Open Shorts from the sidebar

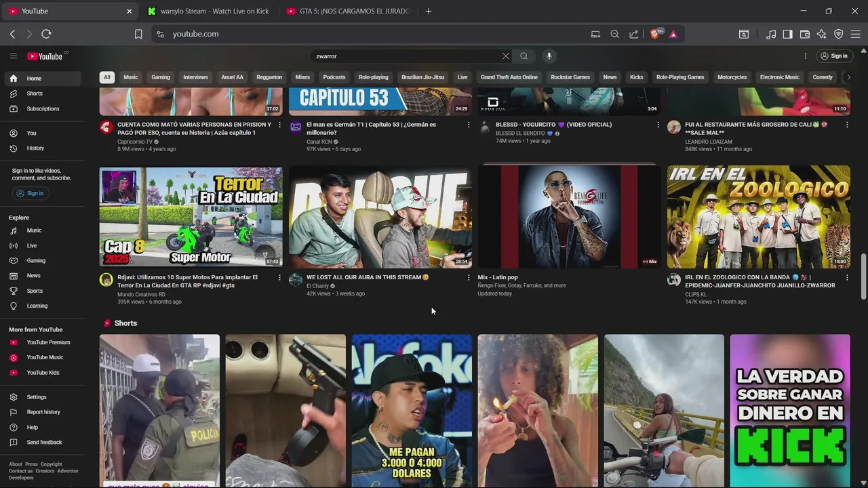click(42, 94)
